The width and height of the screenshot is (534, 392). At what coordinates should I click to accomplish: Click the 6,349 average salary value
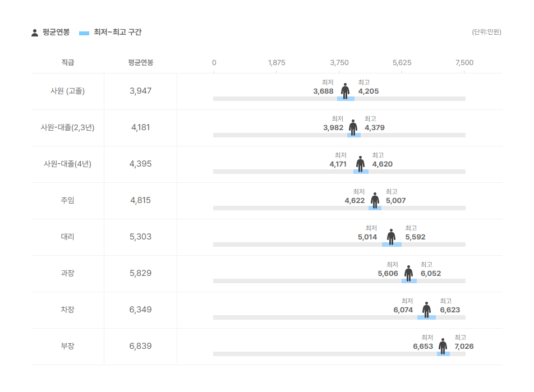140,310
